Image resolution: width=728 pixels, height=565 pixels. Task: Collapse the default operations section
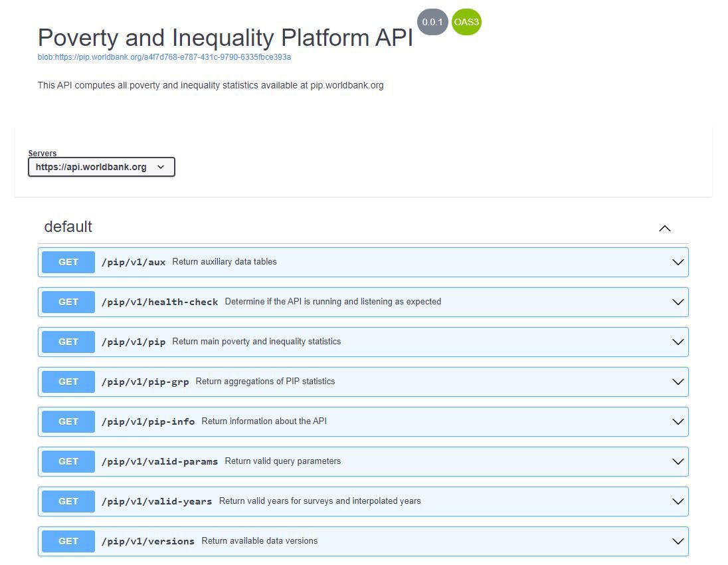tap(665, 228)
